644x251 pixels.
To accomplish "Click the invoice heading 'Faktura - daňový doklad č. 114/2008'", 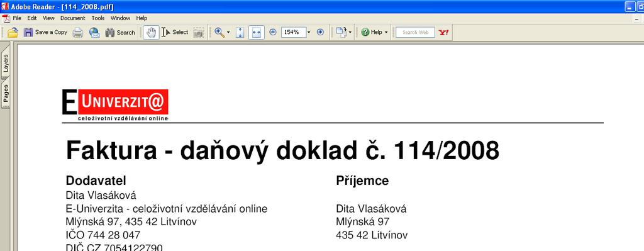I will point(282,150).
